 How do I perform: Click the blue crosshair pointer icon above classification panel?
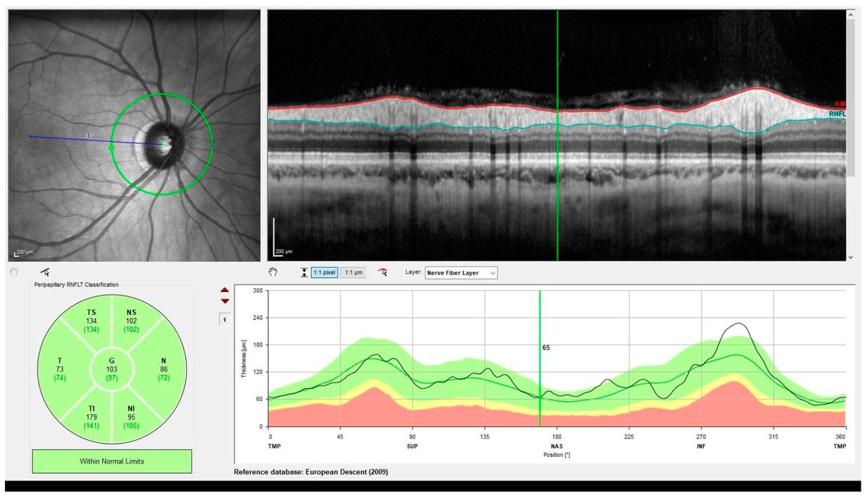click(x=46, y=271)
